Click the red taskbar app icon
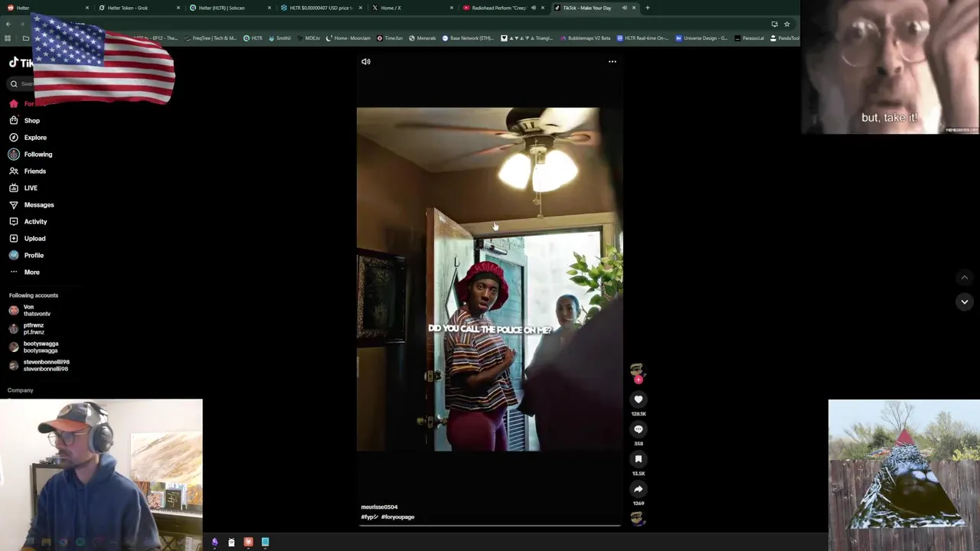 (x=248, y=542)
